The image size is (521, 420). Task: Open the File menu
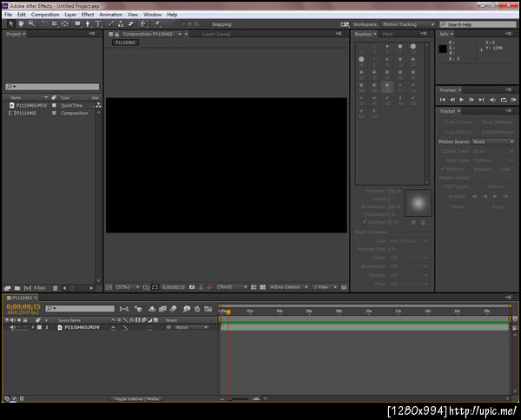click(x=9, y=15)
